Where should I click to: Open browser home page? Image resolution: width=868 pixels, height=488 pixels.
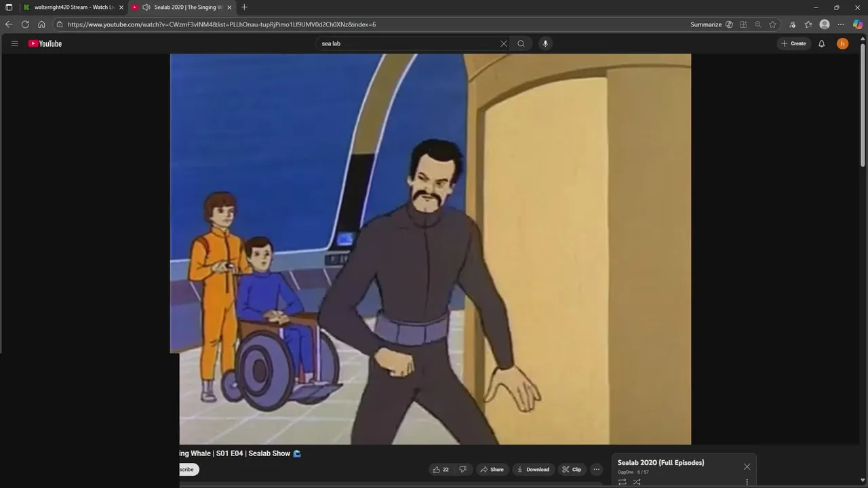tap(41, 24)
